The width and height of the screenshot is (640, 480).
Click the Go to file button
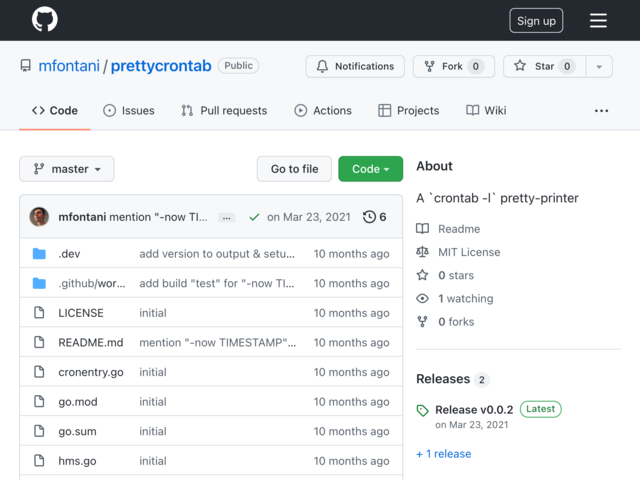(294, 169)
